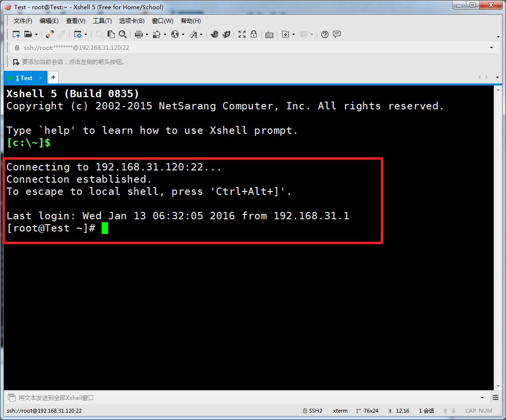The width and height of the screenshot is (506, 420).
Task: Click SSH2 in the status bar
Action: click(x=312, y=411)
